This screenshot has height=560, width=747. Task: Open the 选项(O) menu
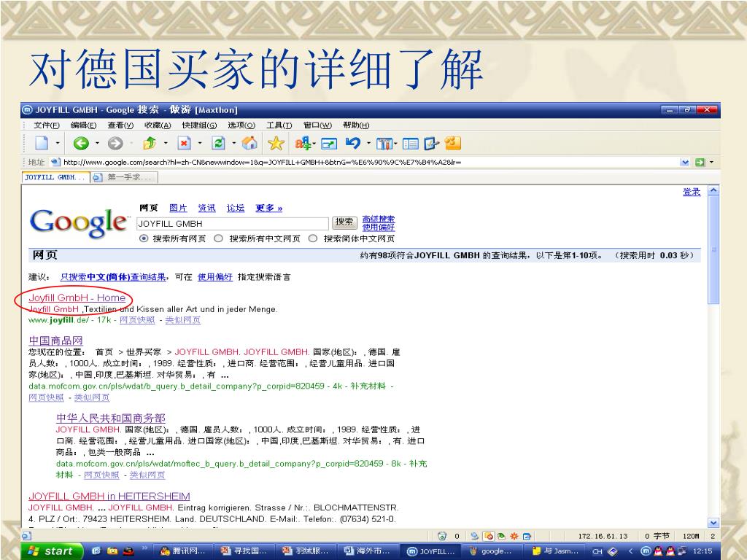tap(241, 125)
